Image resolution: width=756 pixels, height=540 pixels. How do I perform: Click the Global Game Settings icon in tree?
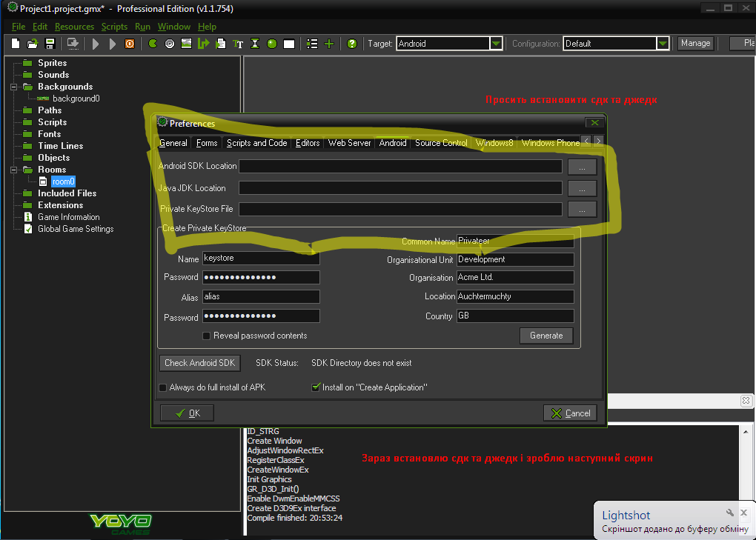click(28, 229)
